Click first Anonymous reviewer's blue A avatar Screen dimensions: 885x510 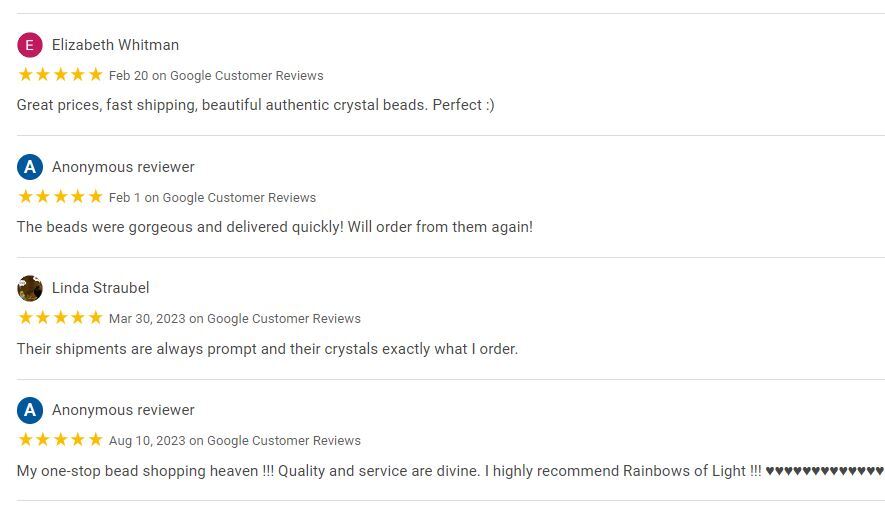coord(30,167)
